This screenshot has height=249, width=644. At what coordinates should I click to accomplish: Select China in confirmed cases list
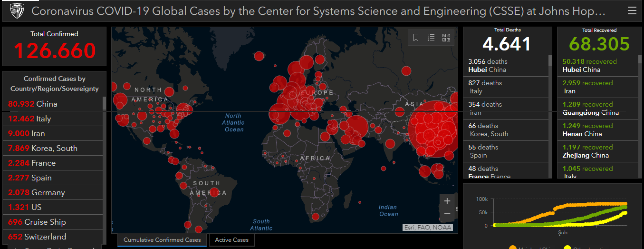[x=52, y=104]
